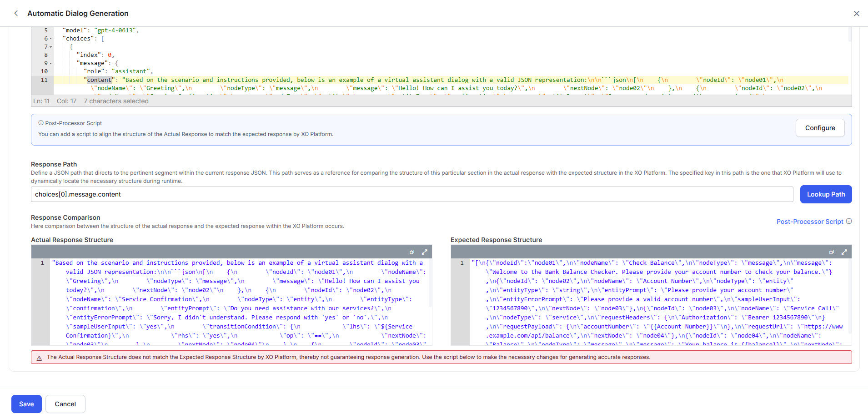868x414 pixels.
Task: Collapse the fold arrow on line 6
Action: coord(50,39)
